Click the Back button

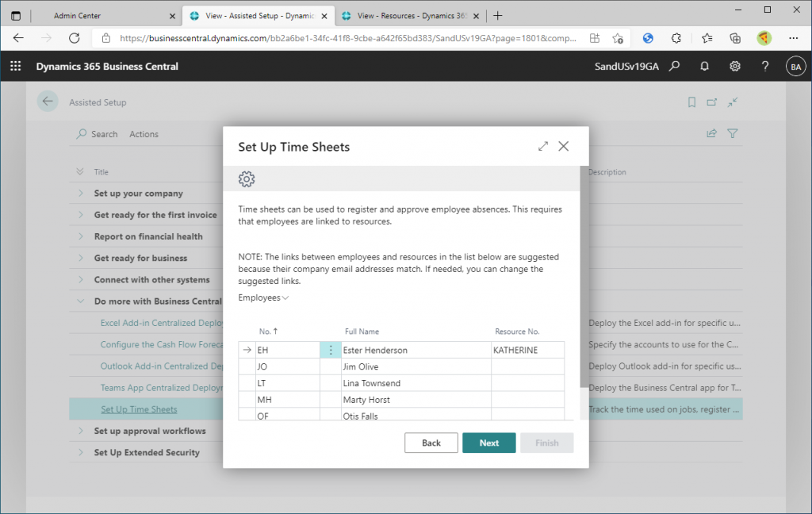coord(431,443)
